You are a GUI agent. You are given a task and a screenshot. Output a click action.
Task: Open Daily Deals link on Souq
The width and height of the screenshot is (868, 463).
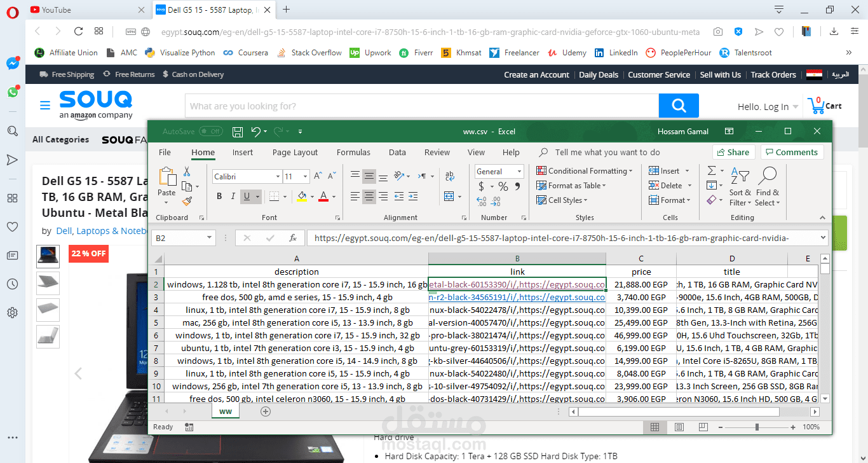click(599, 74)
